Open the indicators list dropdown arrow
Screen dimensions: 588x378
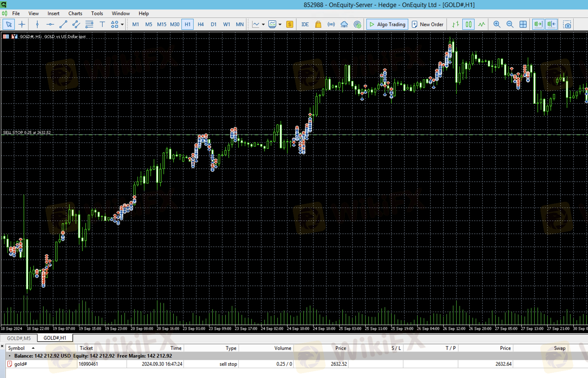(x=264, y=24)
